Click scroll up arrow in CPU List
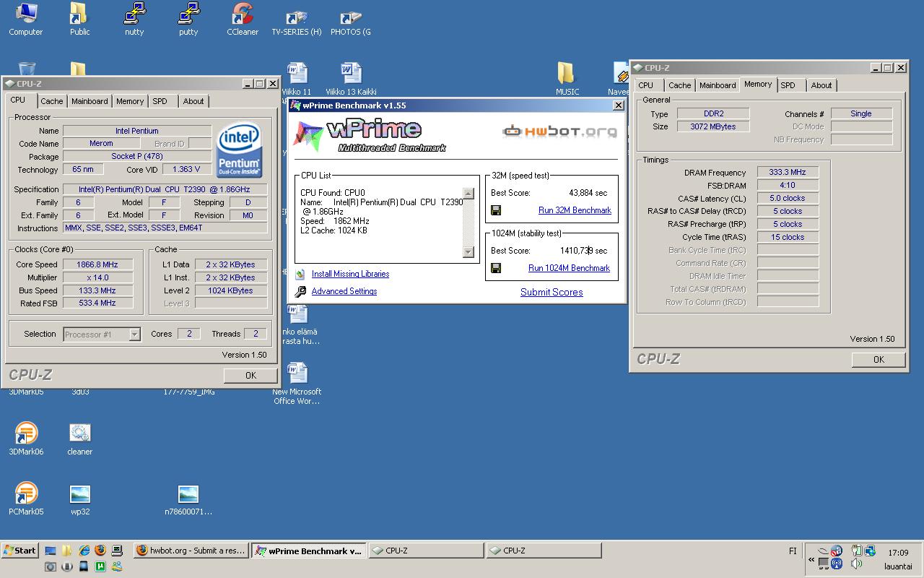 click(x=468, y=193)
